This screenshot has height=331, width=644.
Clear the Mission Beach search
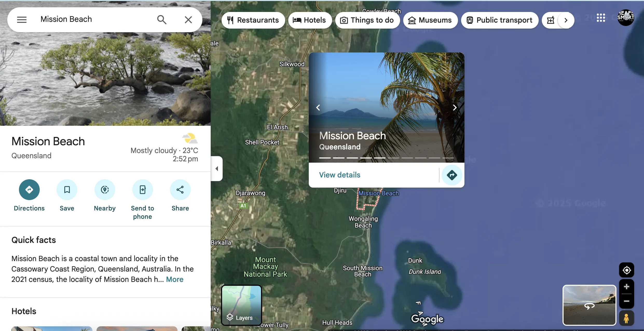(x=188, y=19)
